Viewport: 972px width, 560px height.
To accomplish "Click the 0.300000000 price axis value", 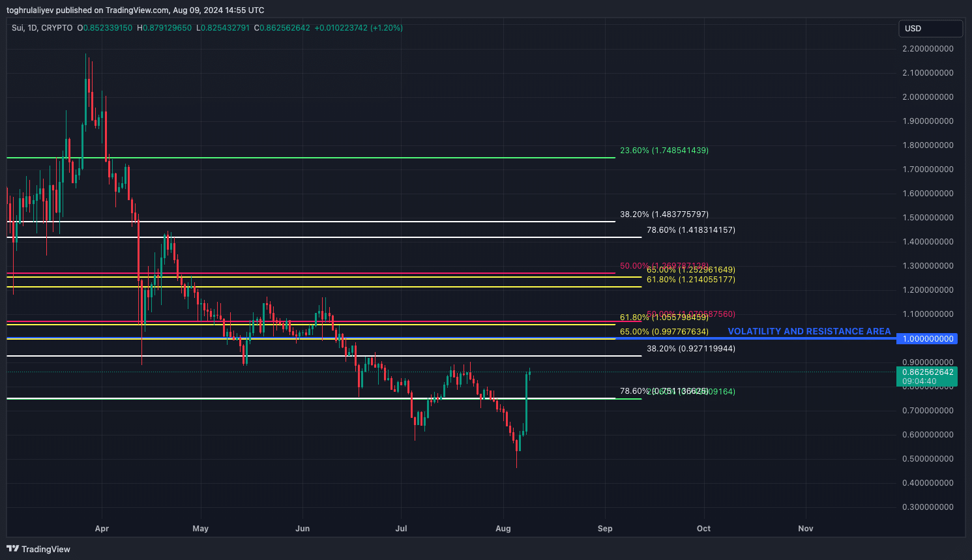I will coord(928,507).
